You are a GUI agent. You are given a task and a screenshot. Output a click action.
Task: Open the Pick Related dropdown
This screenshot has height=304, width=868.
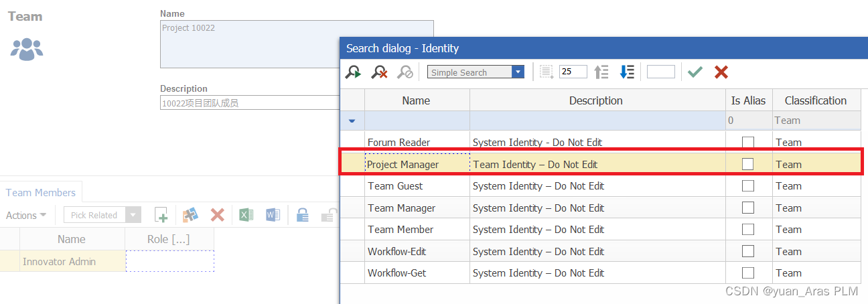point(134,215)
